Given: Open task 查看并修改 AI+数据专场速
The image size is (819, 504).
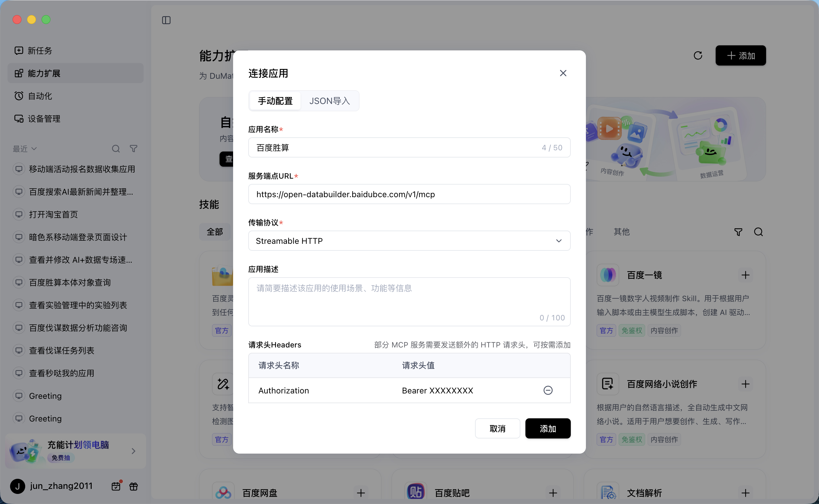Looking at the screenshot, I should 76,260.
